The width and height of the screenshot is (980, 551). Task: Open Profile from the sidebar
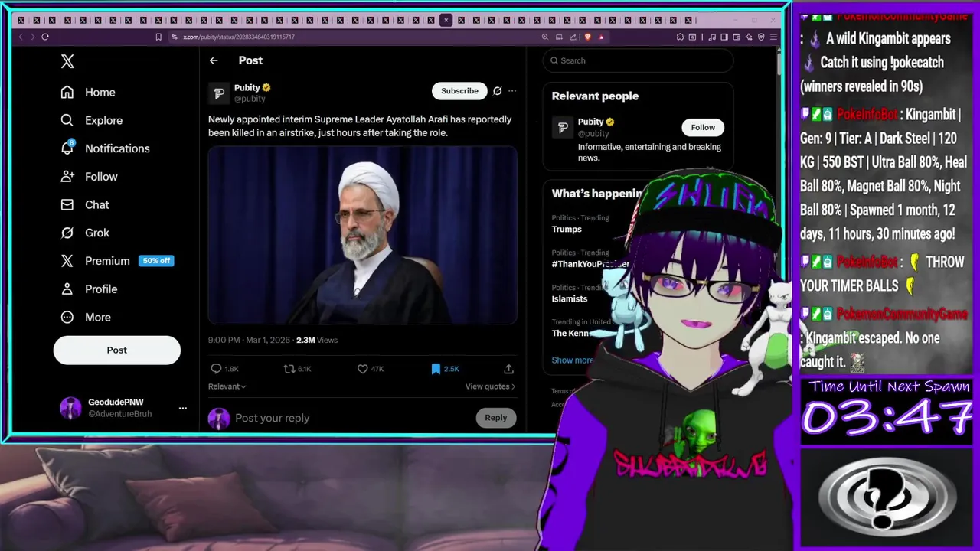[x=89, y=289]
